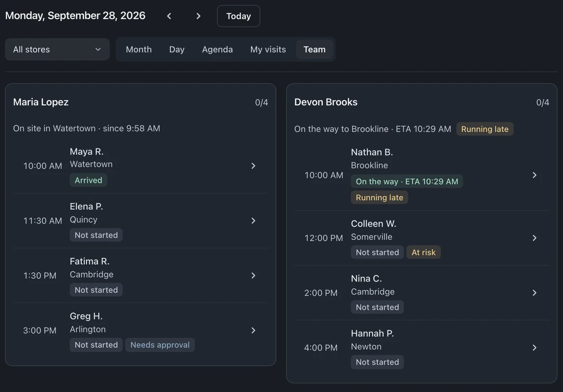Open Nathan B. visit chevron

pos(534,175)
